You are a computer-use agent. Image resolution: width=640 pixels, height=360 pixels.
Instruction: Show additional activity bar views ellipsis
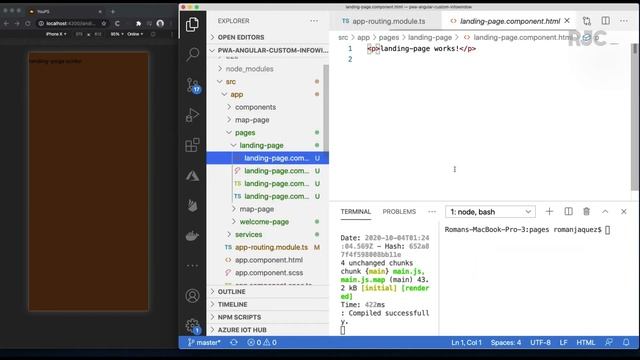coord(192,266)
